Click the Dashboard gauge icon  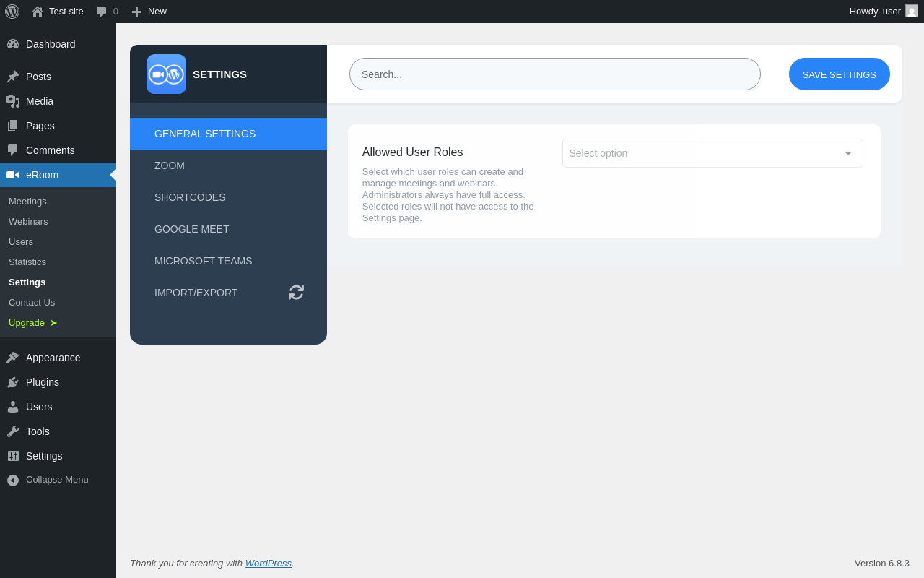point(13,44)
